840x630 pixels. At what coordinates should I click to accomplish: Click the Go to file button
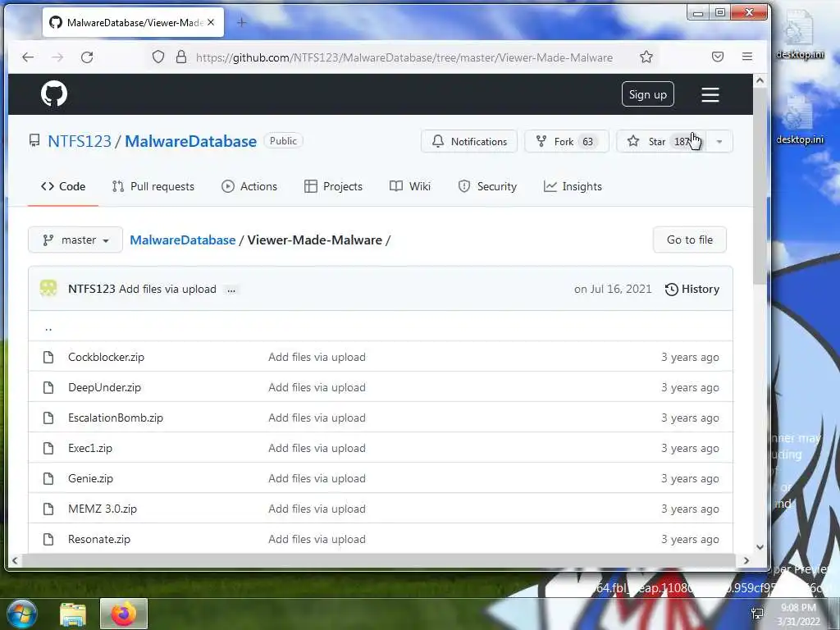pos(689,240)
